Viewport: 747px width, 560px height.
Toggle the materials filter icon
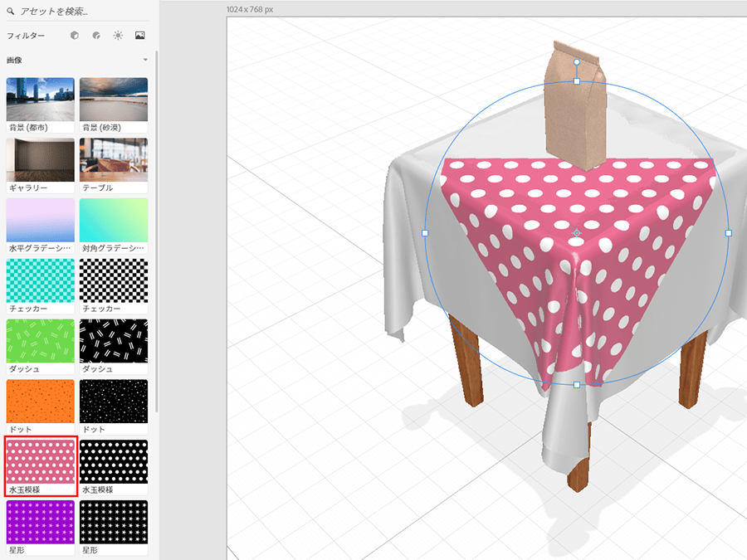96,36
